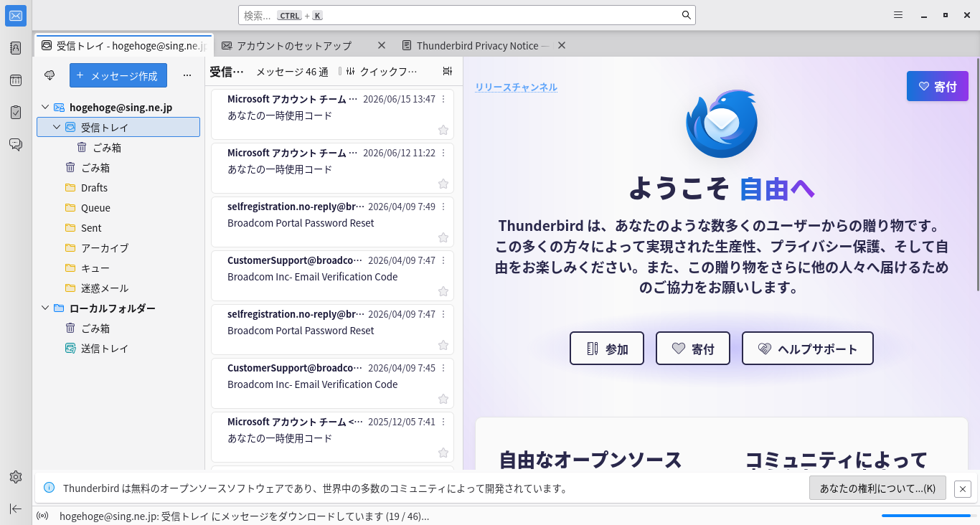The height and width of the screenshot is (525, 980).
Task: Select the アーカイブ folder
Action: coord(118,248)
